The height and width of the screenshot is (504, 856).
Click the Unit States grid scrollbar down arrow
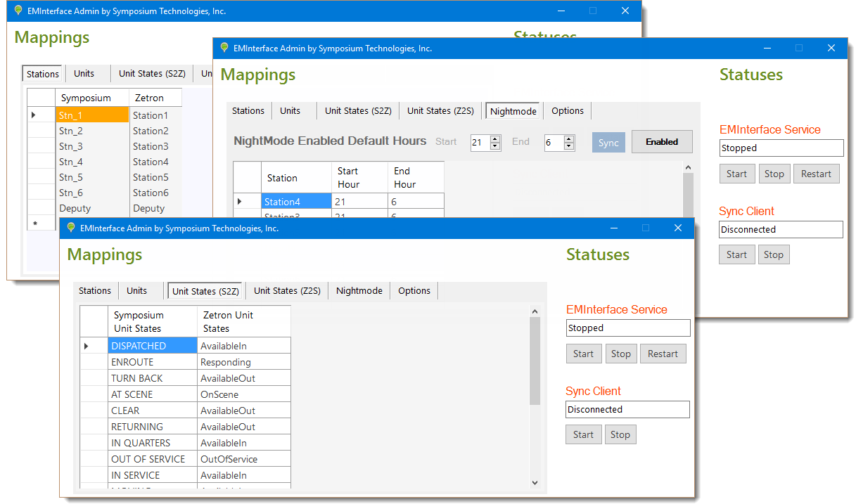[535, 483]
